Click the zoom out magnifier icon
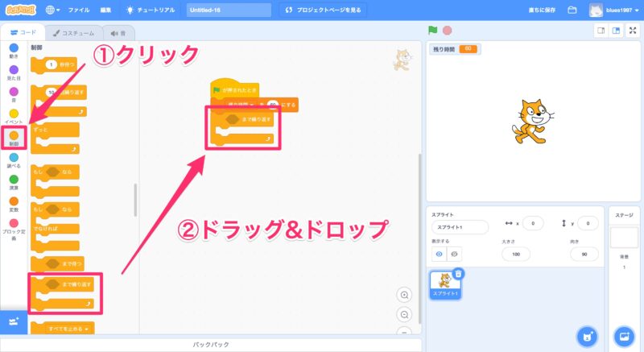644x352 pixels. (x=404, y=315)
